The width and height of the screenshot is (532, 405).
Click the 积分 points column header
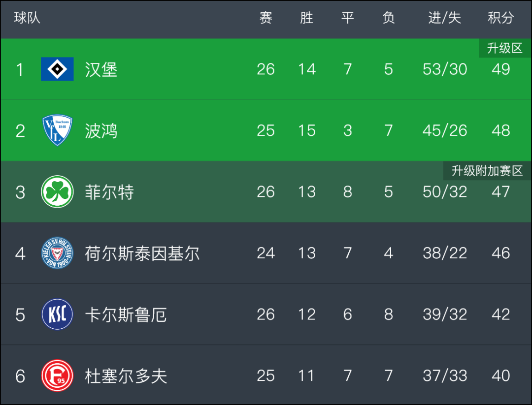[500, 18]
